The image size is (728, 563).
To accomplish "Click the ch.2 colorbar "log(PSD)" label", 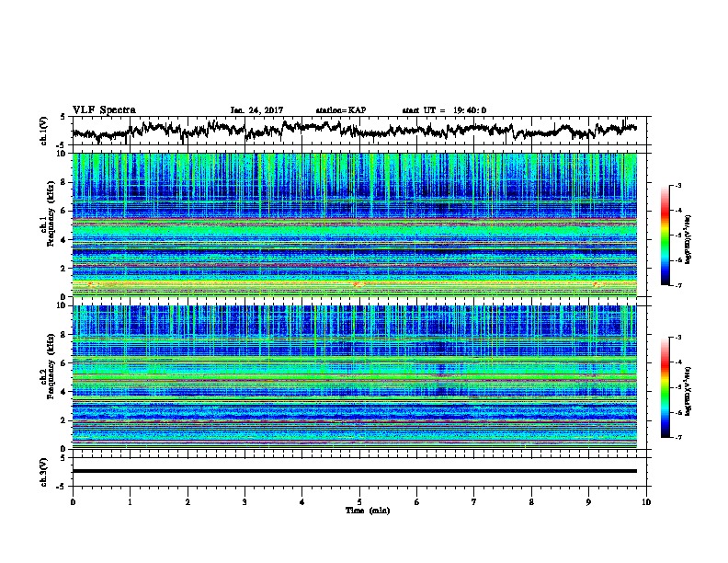I will click(688, 391).
